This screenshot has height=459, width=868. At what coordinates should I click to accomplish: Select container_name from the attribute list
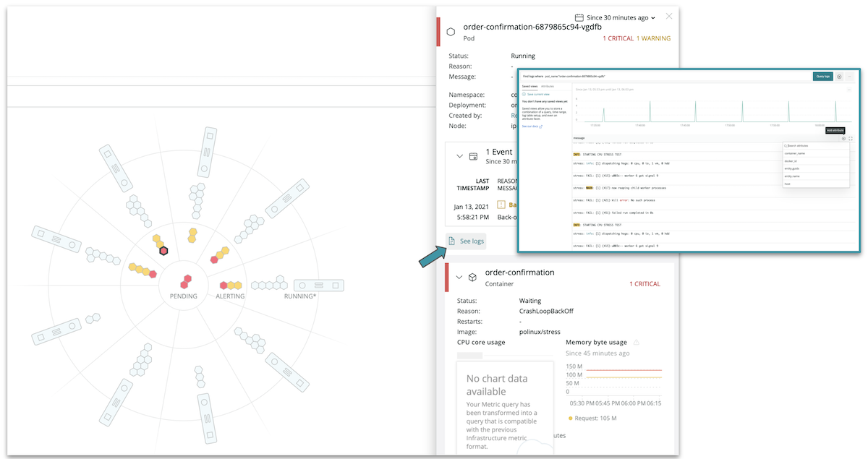tap(816, 153)
